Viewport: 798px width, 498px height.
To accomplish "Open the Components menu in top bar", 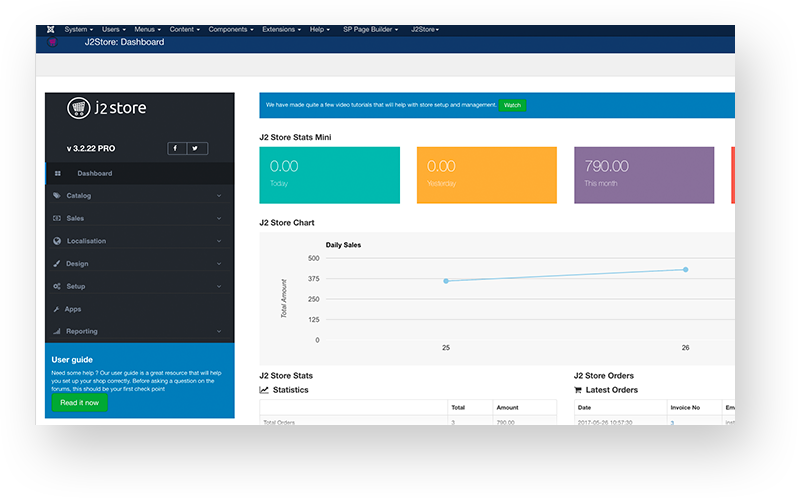I will 230,29.
